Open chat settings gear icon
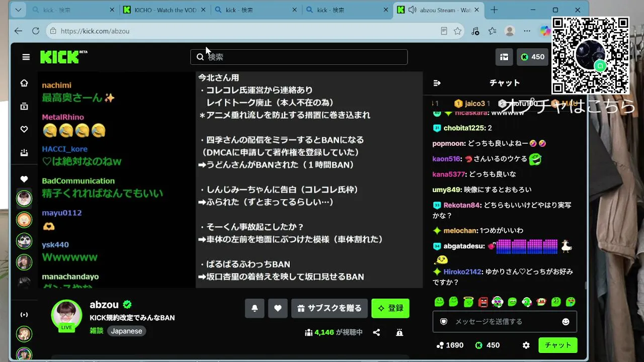The image size is (644, 362). tap(526, 345)
